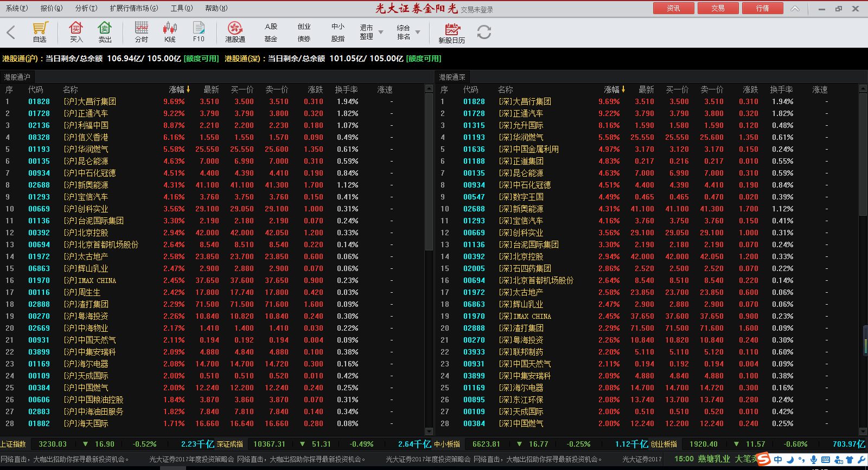Toggle Sogou input Chinese/English mode

tap(778, 460)
